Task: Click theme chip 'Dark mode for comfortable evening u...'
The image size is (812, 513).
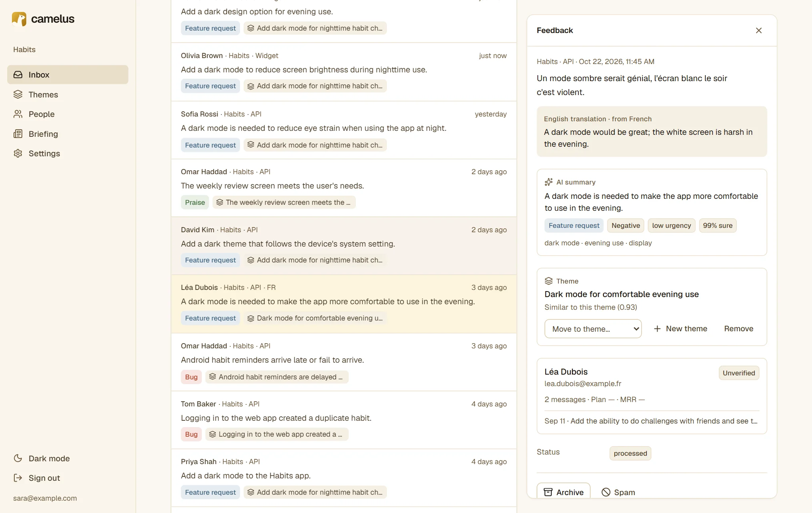Action: coord(315,318)
